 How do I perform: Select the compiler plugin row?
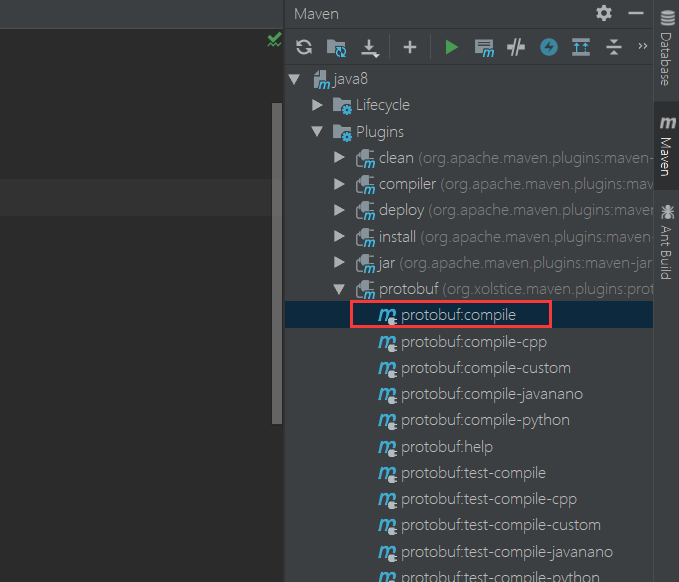pos(469,184)
